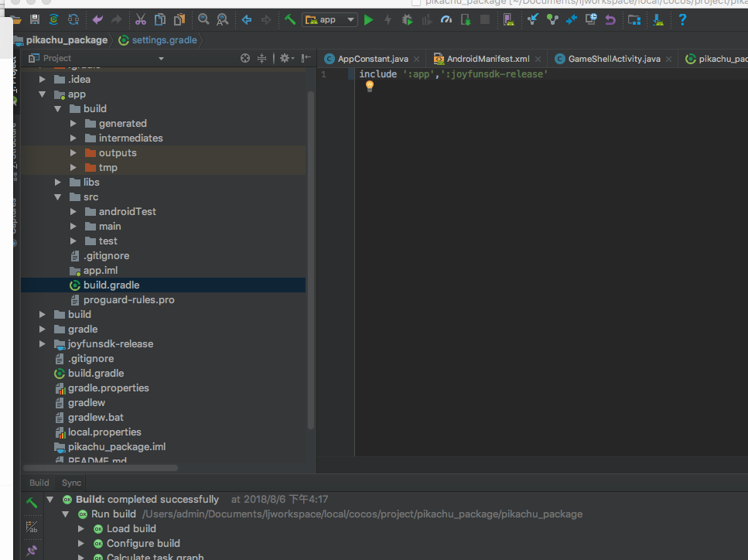Expand the generated folder
Screen dimensions: 748x560
pyautogui.click(x=73, y=124)
